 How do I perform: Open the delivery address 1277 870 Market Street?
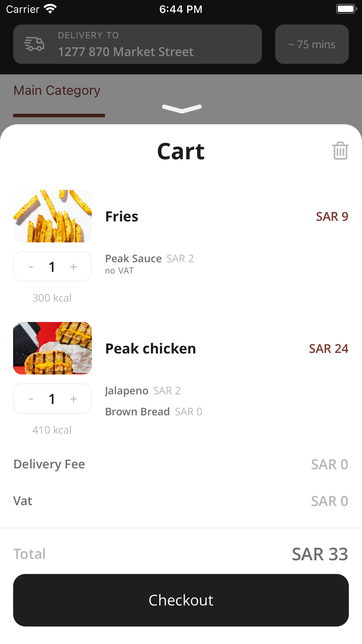[138, 44]
